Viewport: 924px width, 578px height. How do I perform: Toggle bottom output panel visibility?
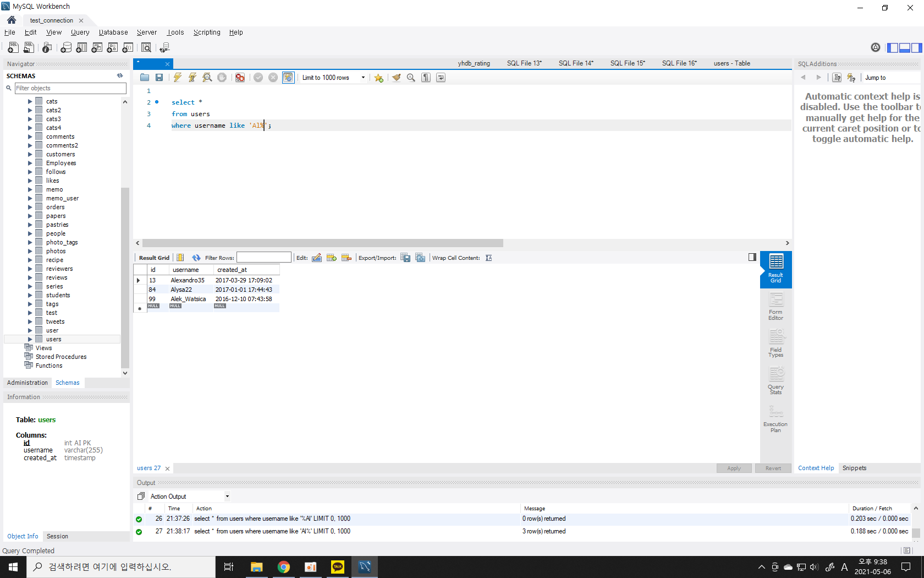coord(904,48)
